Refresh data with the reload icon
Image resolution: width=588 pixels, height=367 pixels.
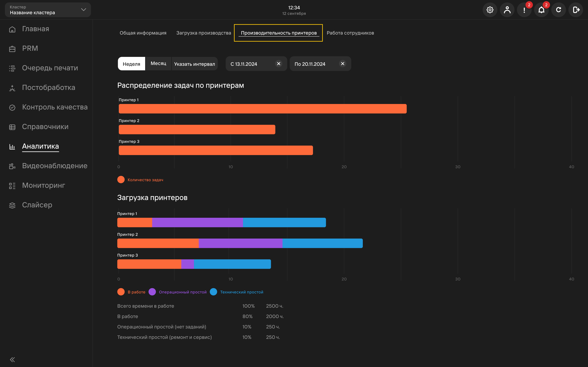[559, 10]
